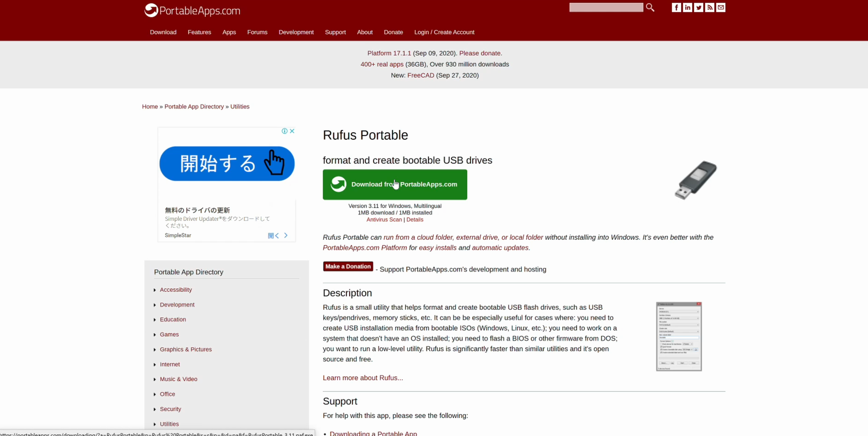Expand the Education category
This screenshot has width=868, height=436.
[173, 319]
